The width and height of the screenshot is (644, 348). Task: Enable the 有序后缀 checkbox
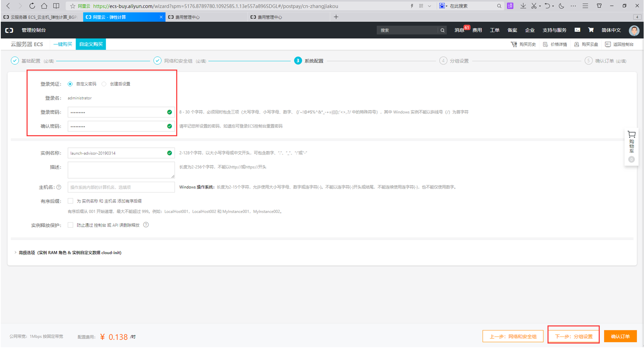[71, 201]
